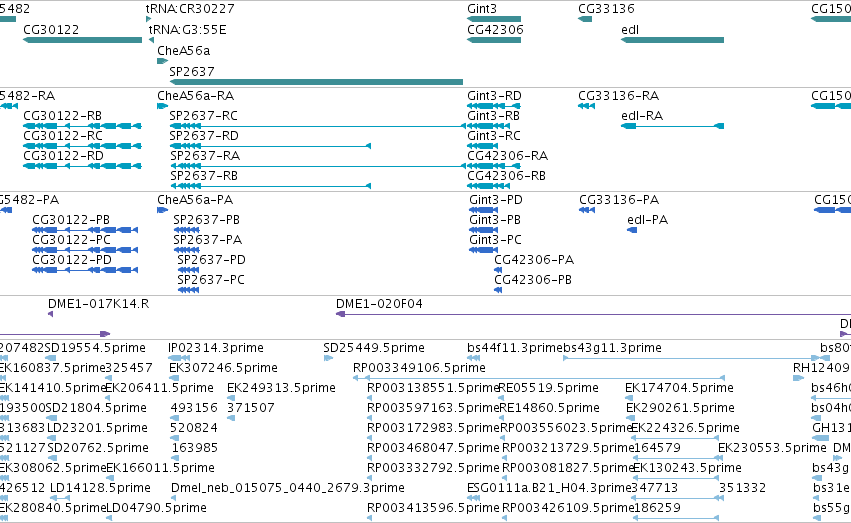The width and height of the screenshot is (851, 523).
Task: Click the Gint3-PC protein
Action: click(482, 250)
